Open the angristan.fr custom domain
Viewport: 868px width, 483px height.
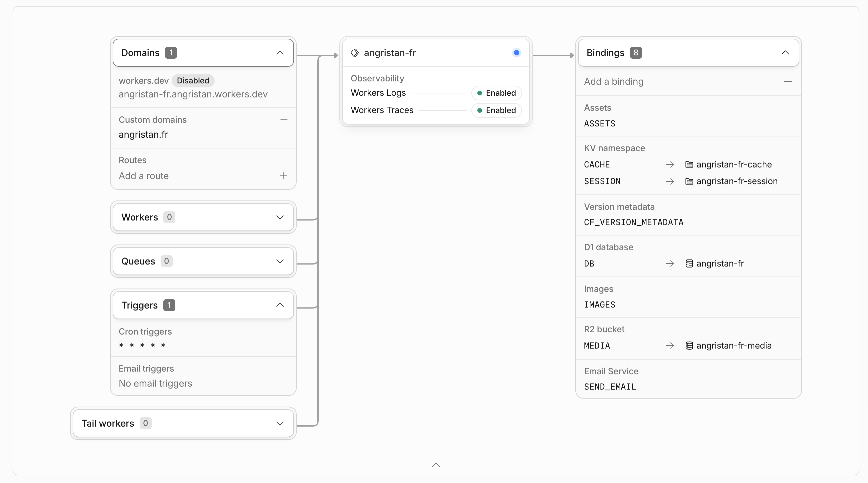pyautogui.click(x=144, y=134)
